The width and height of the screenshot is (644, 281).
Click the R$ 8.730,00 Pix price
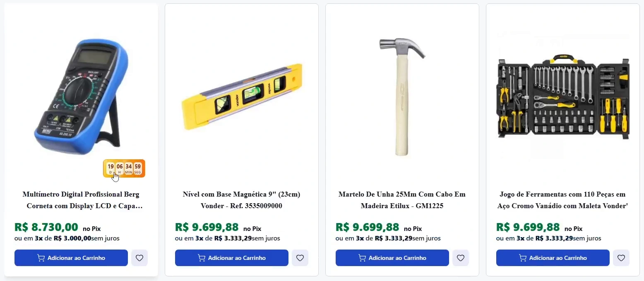(46, 227)
